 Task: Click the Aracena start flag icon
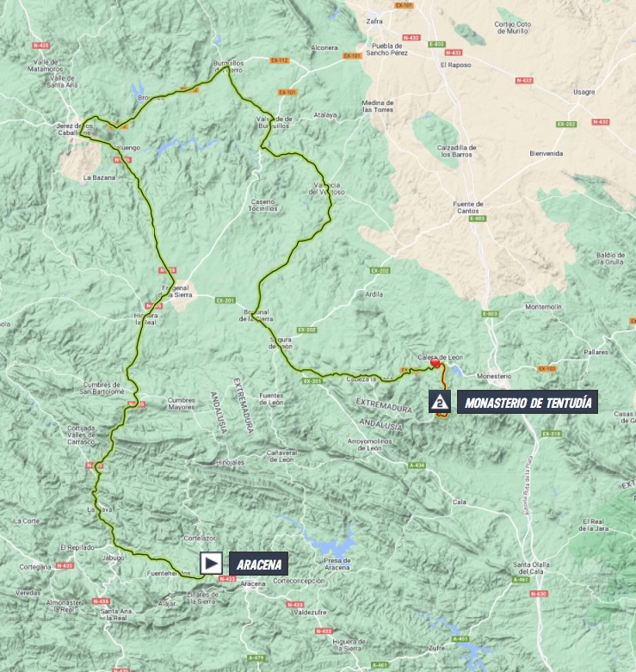(x=211, y=563)
